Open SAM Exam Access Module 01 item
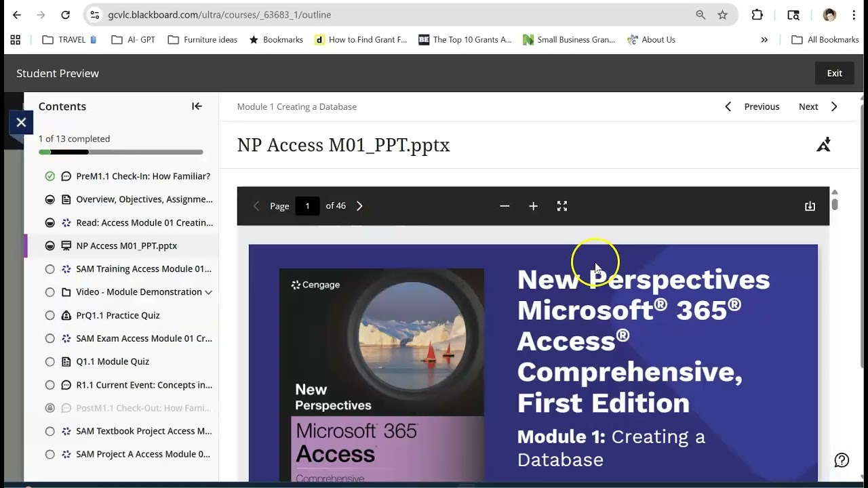 tap(144, 338)
